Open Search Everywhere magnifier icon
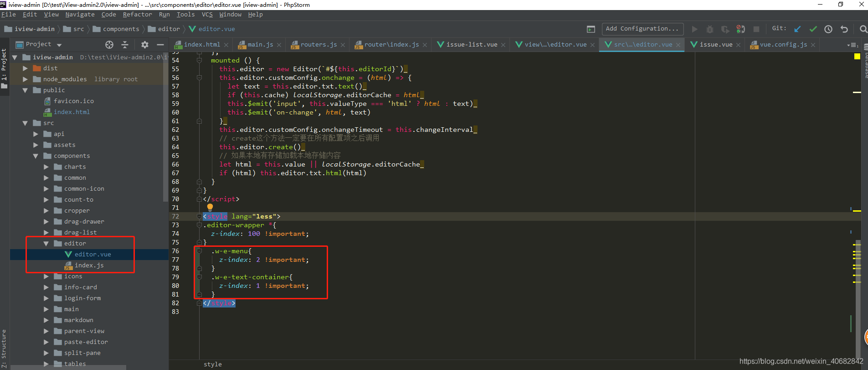The width and height of the screenshot is (868, 370). 863,29
